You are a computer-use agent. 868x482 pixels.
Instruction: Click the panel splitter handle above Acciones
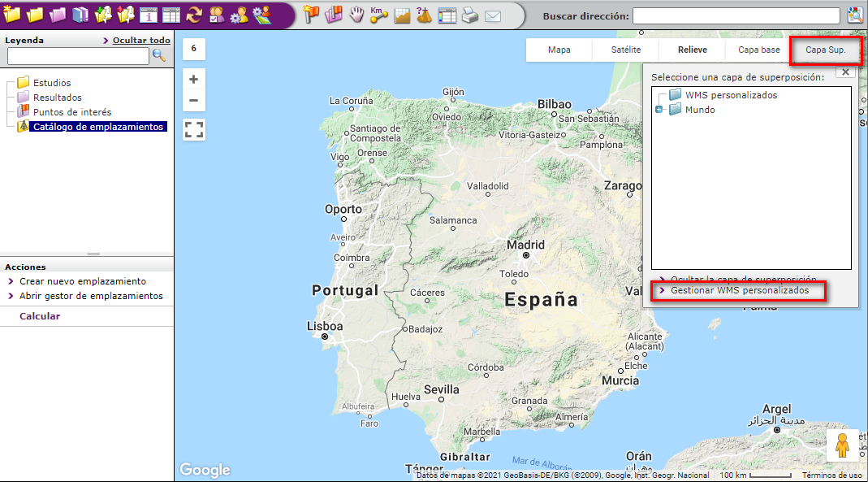(93, 254)
